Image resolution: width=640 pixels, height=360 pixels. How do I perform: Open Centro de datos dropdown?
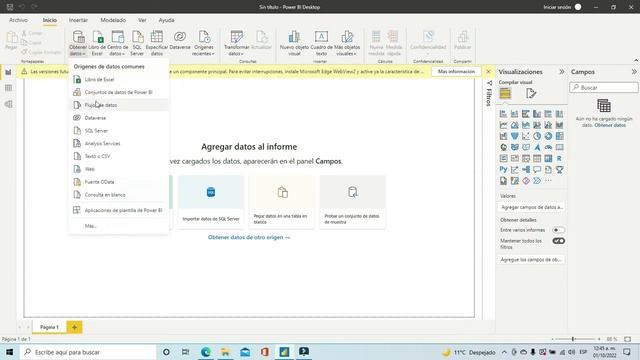click(x=117, y=43)
